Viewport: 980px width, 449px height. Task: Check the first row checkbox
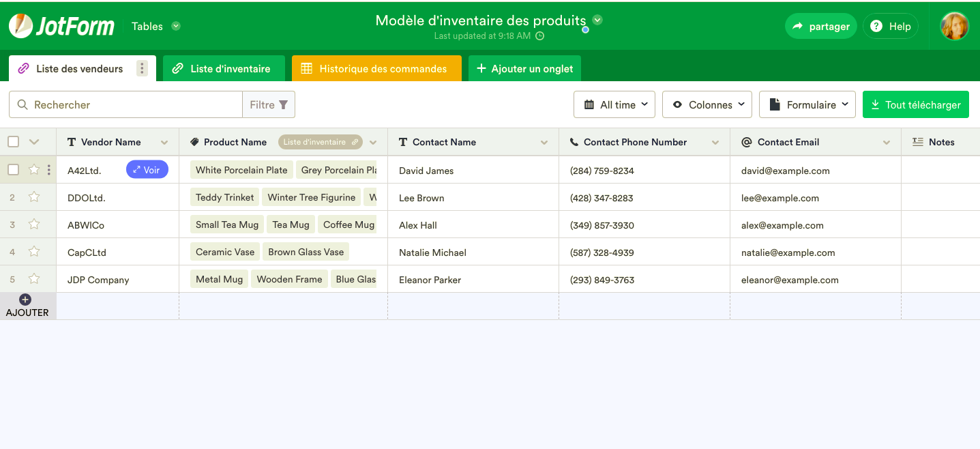(14, 170)
